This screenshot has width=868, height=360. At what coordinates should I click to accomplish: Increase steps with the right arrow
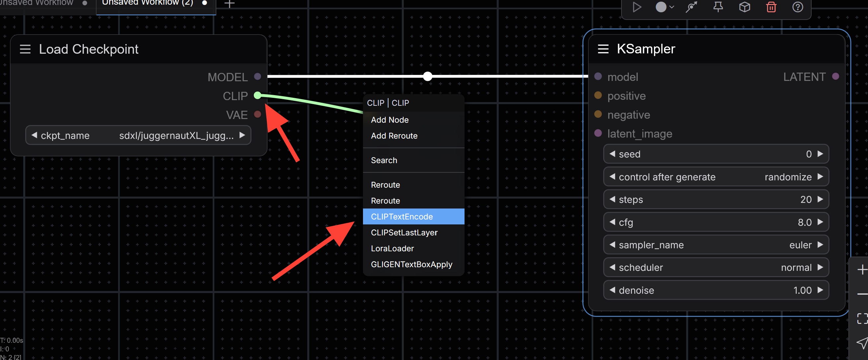[x=821, y=199]
